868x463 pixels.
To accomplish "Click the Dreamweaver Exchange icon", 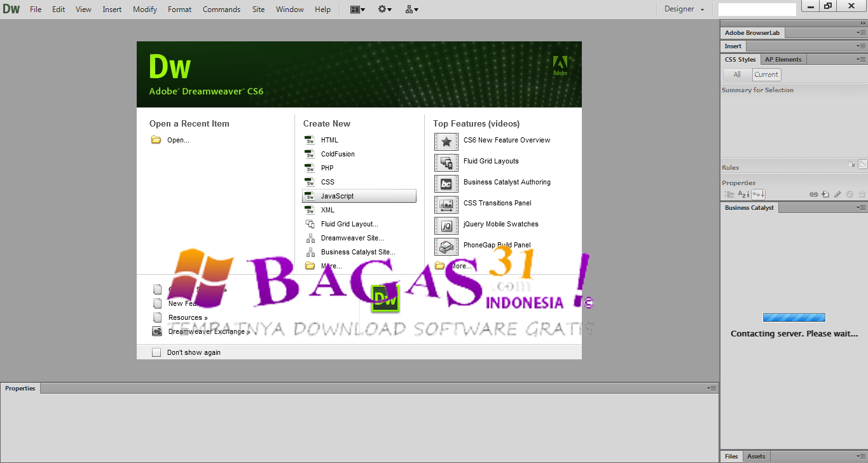I will click(157, 331).
